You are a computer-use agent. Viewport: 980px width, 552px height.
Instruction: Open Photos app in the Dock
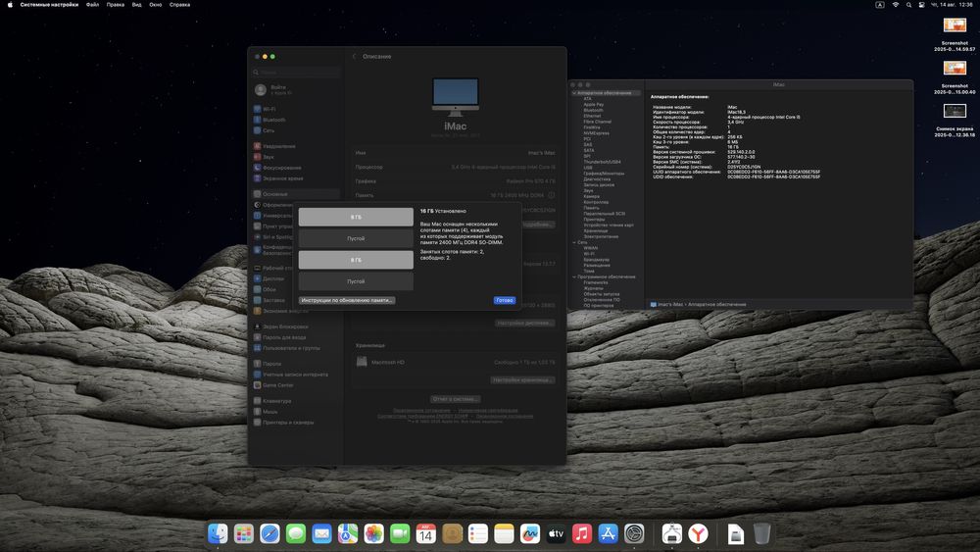pyautogui.click(x=373, y=533)
